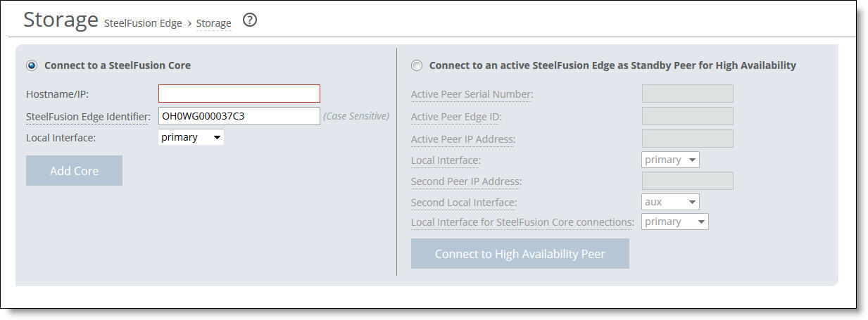Click the Active Peer Serial Number label
The height and width of the screenshot is (320, 868).
(x=472, y=94)
